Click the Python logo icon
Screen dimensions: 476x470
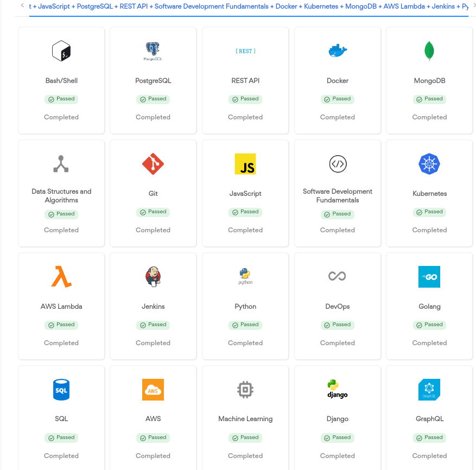tap(245, 277)
